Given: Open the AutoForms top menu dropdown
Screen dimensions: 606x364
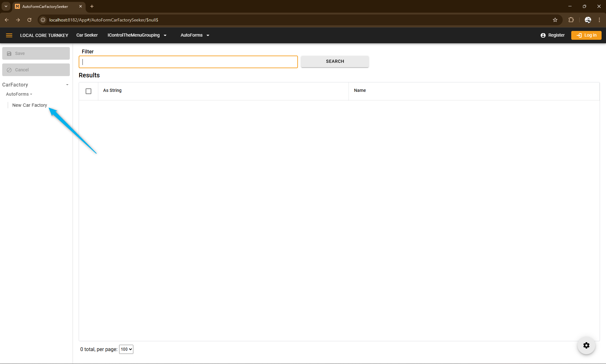Looking at the screenshot, I should coord(195,35).
